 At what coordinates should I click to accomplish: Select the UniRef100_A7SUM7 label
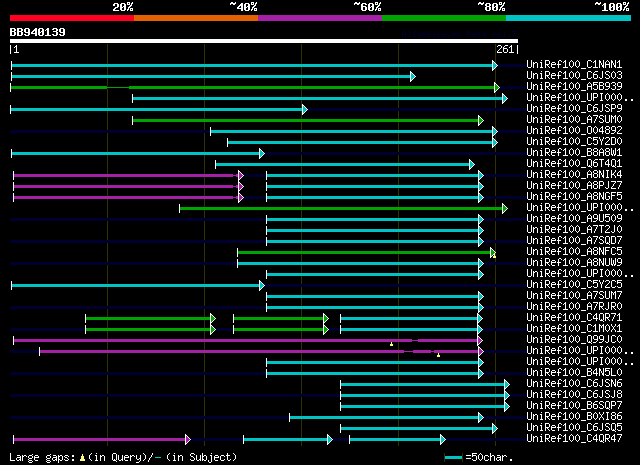[x=574, y=296]
